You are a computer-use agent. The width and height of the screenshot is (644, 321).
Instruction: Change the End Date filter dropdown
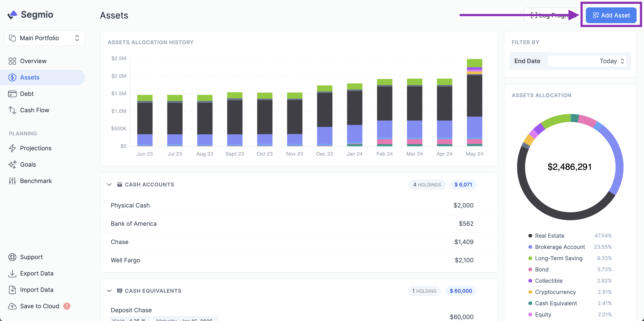[612, 61]
